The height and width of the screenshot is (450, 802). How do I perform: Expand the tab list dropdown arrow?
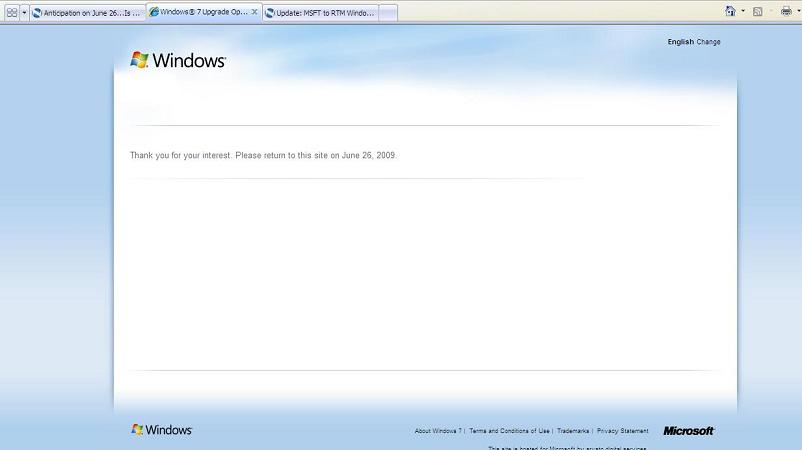(24, 13)
